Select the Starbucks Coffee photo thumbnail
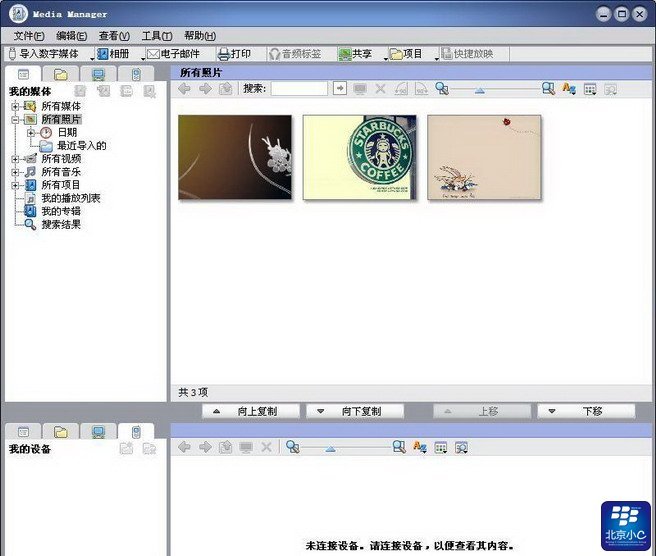 360,157
